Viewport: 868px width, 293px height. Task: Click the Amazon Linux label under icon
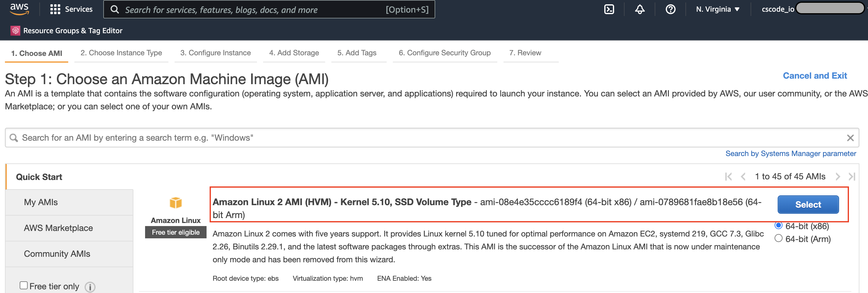(x=176, y=220)
